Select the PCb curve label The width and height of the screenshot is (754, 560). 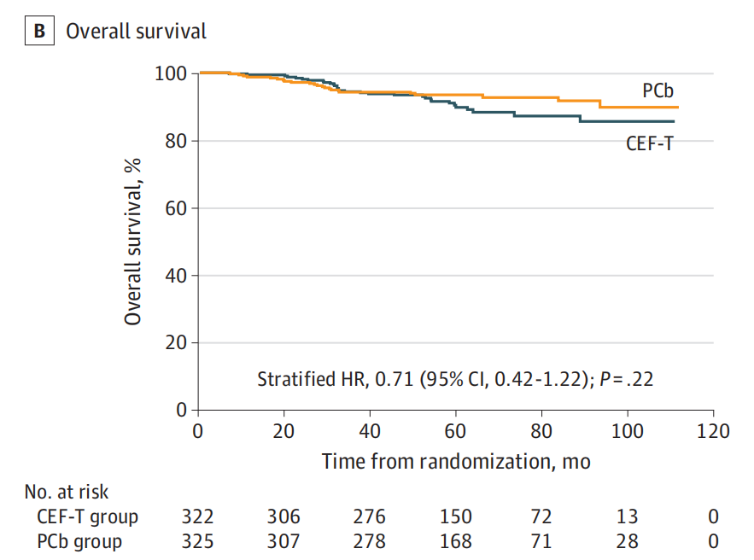pos(659,90)
